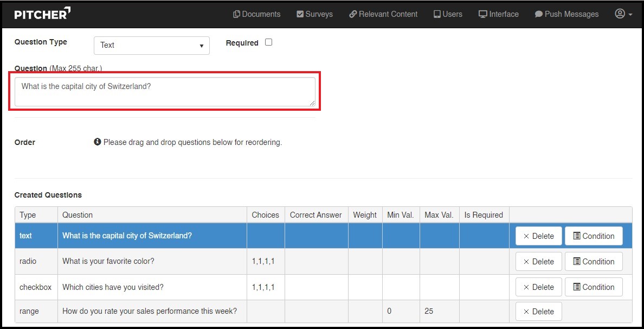Screen dimensions: 644x329
Task: Go to the Surveys section
Action: click(314, 14)
